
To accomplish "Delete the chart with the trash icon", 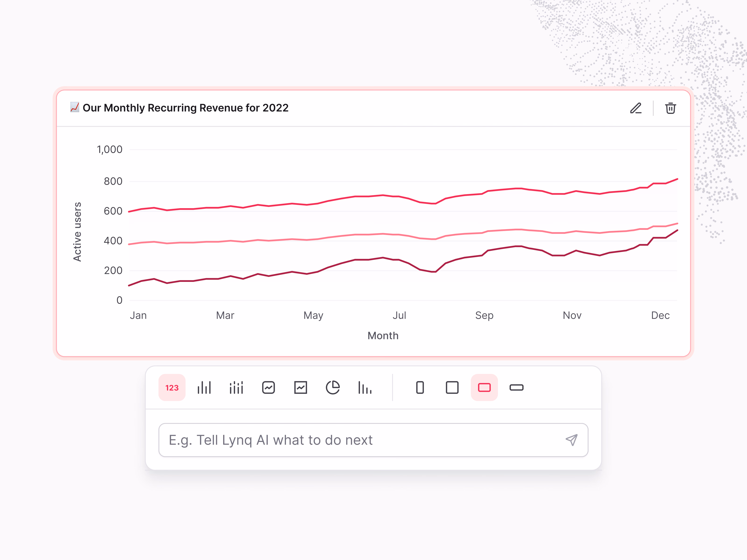I will click(670, 108).
